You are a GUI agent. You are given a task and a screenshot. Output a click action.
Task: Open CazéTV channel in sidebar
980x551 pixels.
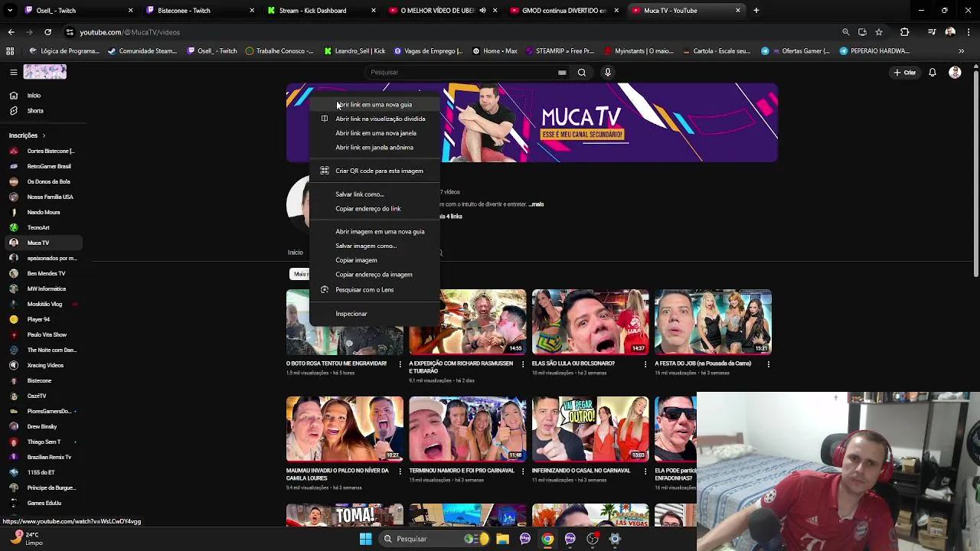pos(44,396)
